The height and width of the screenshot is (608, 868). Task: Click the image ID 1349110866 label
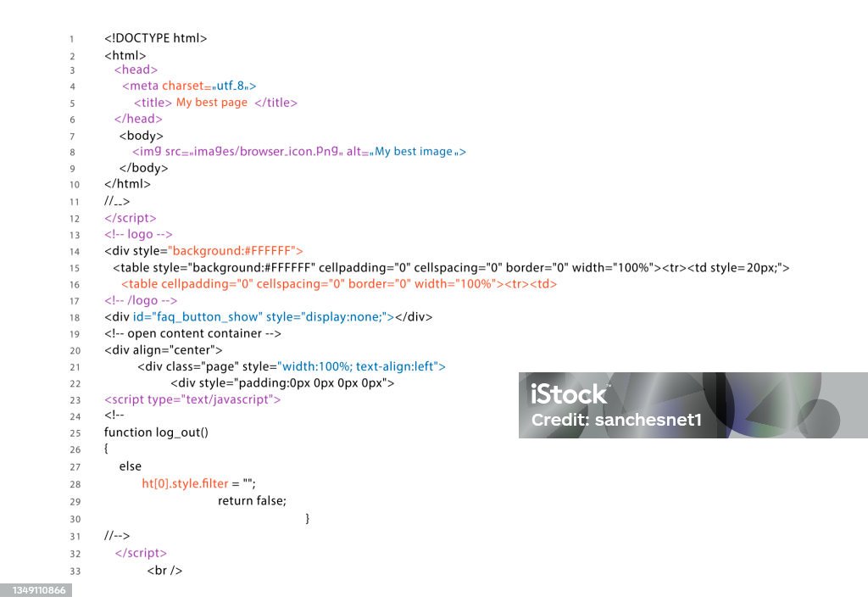click(x=38, y=590)
